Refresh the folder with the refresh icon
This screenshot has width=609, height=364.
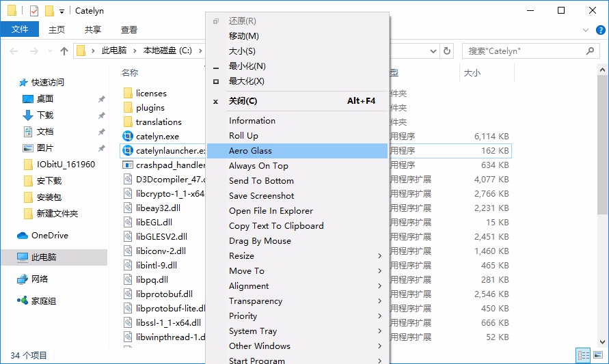tap(447, 51)
